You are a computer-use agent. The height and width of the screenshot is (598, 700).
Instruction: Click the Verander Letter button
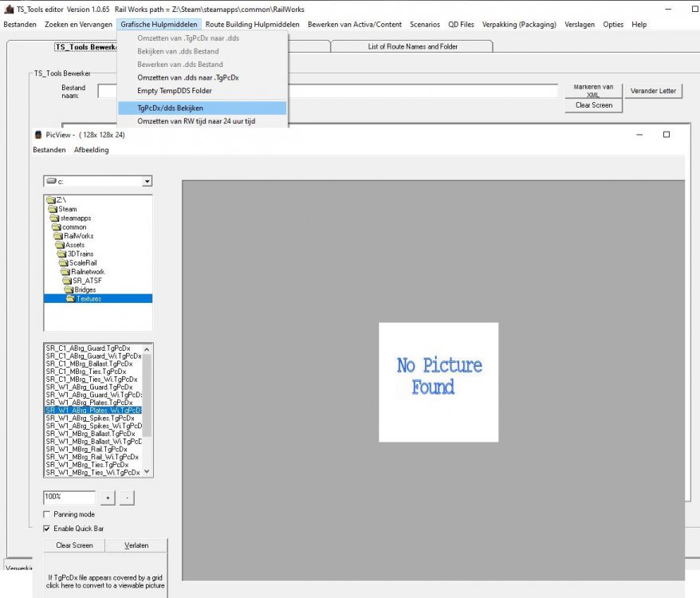point(653,91)
